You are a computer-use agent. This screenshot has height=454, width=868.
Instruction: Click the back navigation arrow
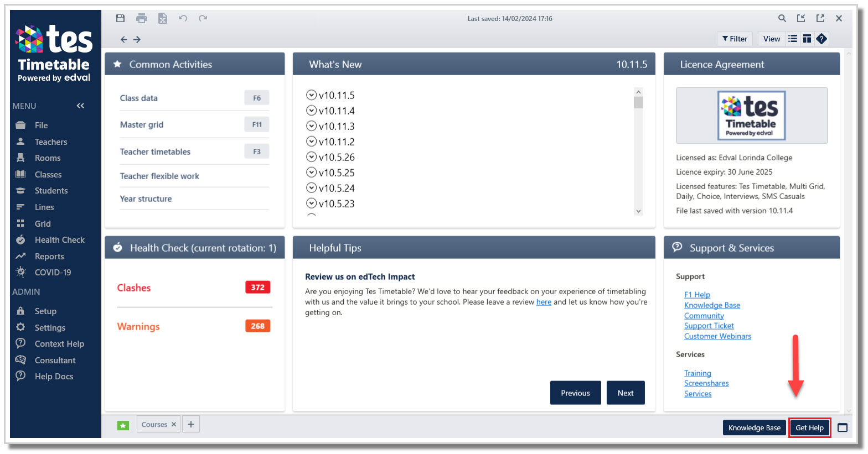click(x=124, y=39)
